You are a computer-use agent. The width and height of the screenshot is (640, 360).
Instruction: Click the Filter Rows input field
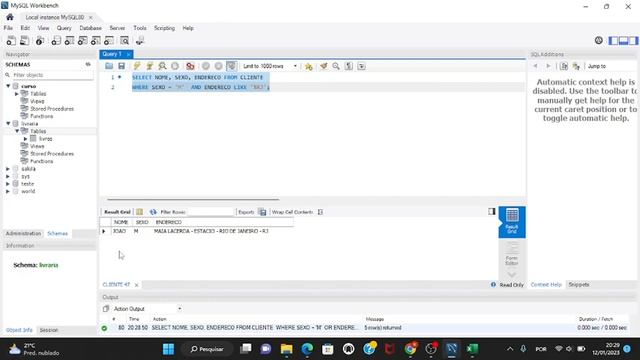[210, 212]
